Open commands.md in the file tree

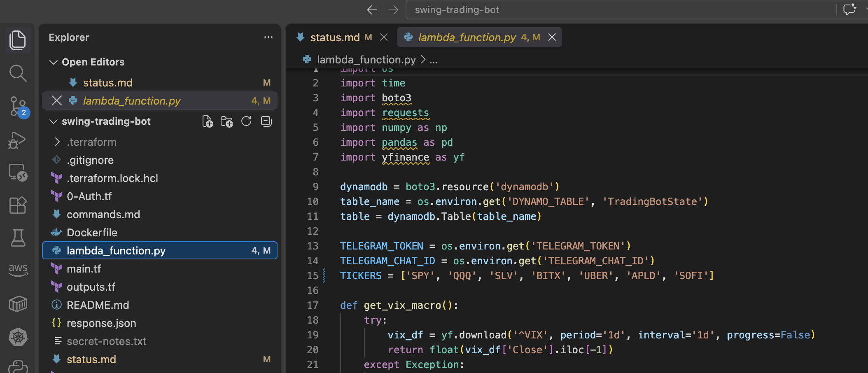pyautogui.click(x=160, y=214)
